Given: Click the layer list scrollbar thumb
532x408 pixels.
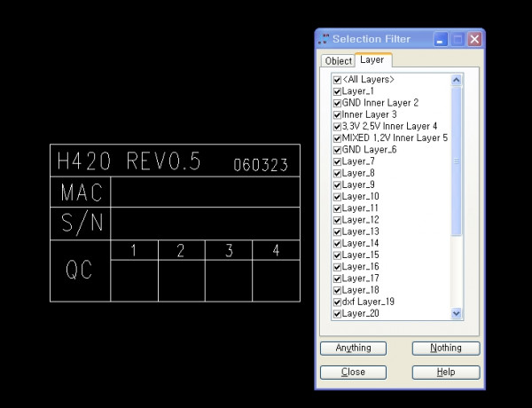Looking at the screenshot, I should pos(457,161).
